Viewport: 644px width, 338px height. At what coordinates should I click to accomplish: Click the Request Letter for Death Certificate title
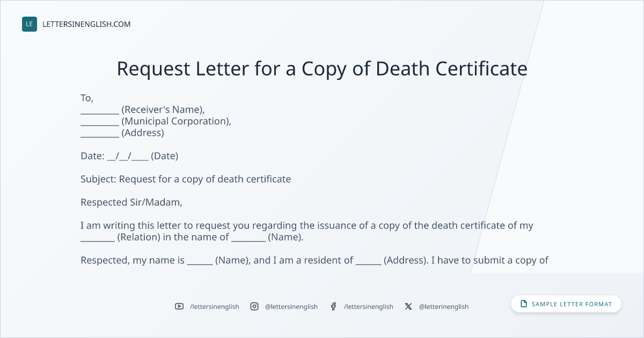point(322,69)
